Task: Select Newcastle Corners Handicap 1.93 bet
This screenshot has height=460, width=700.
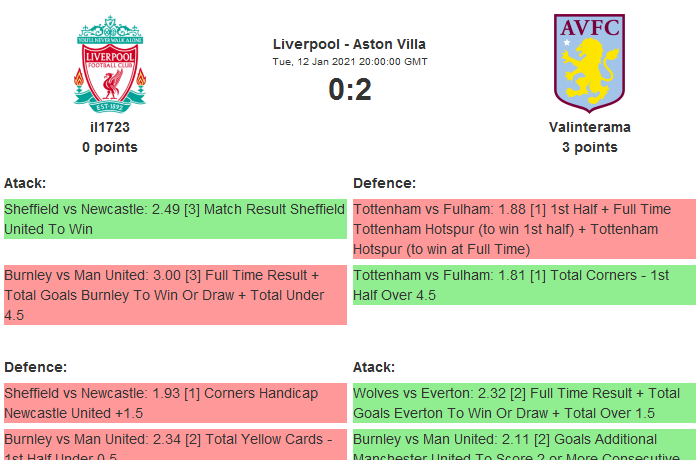Action: [x=175, y=403]
